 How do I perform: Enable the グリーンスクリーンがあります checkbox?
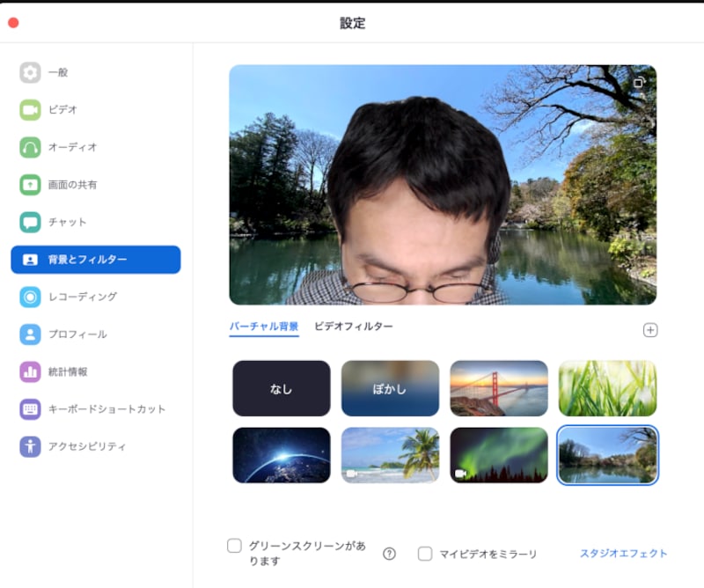tap(233, 546)
